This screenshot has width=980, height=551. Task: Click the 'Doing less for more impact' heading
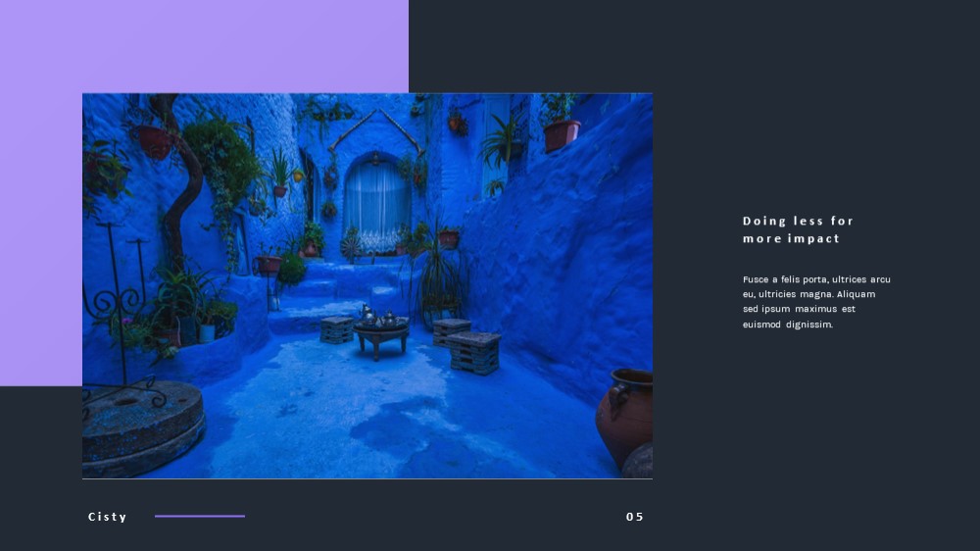pos(798,229)
